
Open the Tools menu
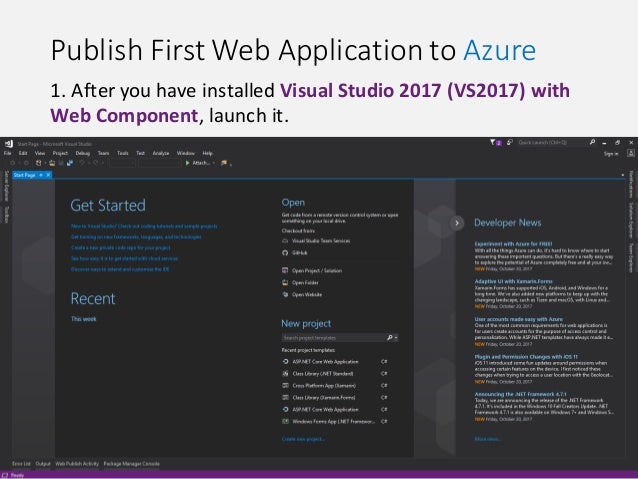coord(122,153)
